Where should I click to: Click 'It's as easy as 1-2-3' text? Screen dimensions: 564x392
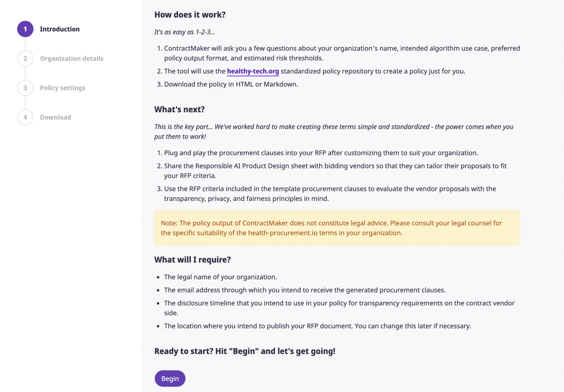(x=184, y=32)
